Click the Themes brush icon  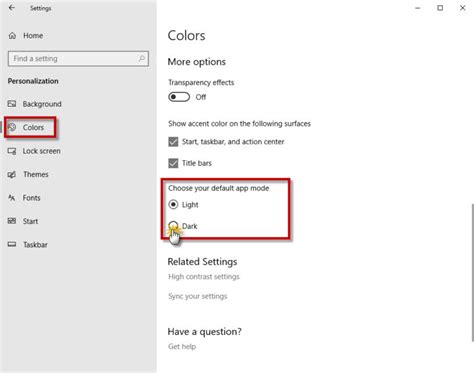click(x=12, y=174)
